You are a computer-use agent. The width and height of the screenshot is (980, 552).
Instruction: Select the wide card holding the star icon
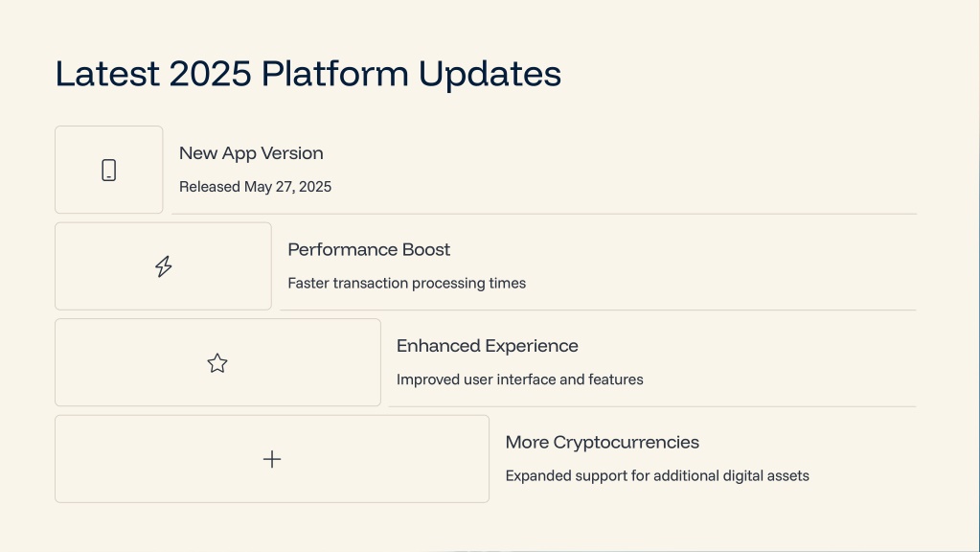click(x=217, y=362)
